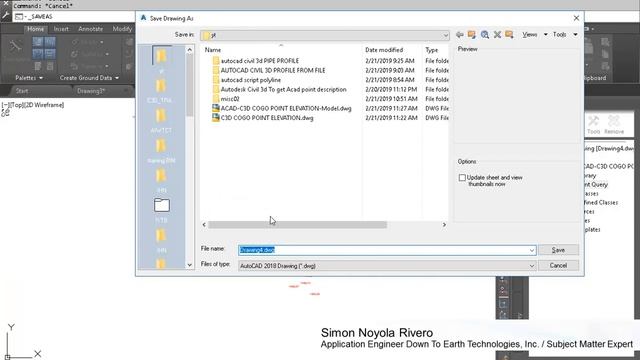Click the Tools icon in right palette
640x360 pixels.
(x=593, y=124)
